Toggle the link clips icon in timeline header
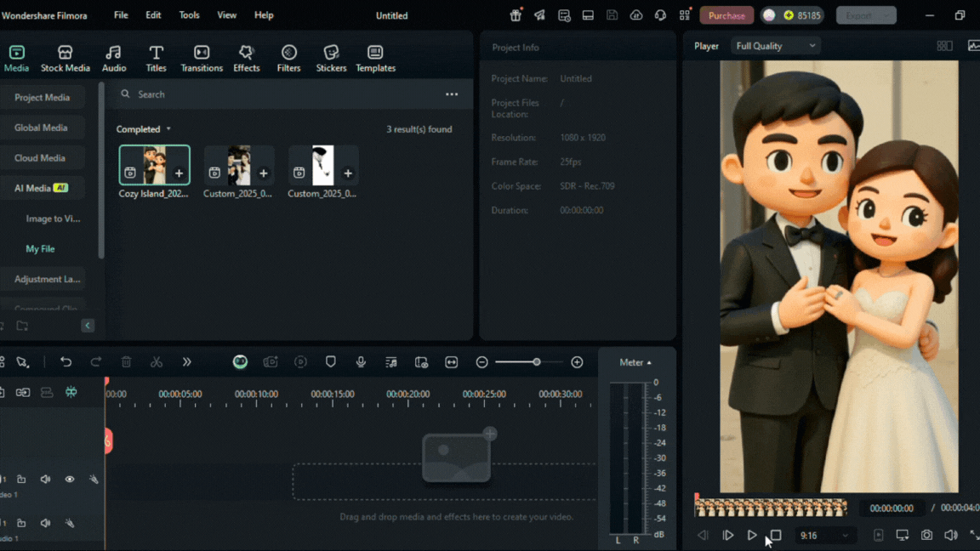 [x=23, y=392]
